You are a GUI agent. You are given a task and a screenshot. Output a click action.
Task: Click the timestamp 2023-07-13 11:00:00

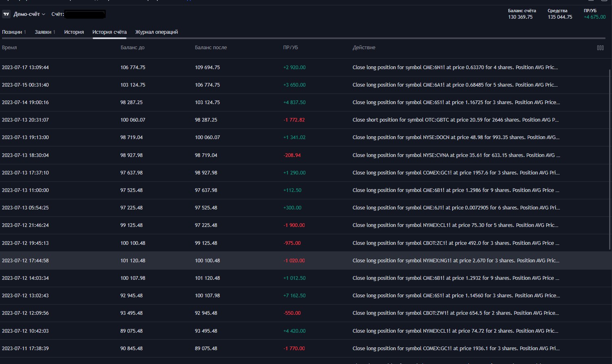pyautogui.click(x=25, y=190)
